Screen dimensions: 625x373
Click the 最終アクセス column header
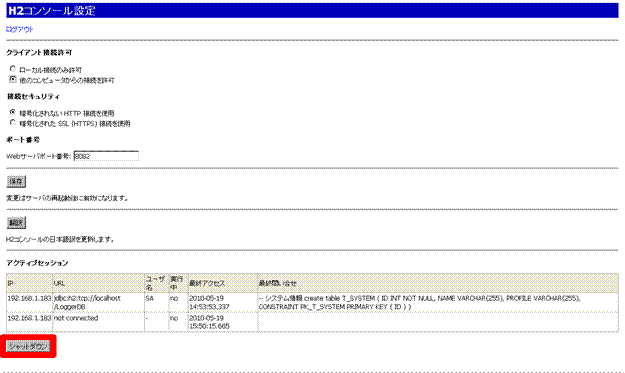point(222,283)
